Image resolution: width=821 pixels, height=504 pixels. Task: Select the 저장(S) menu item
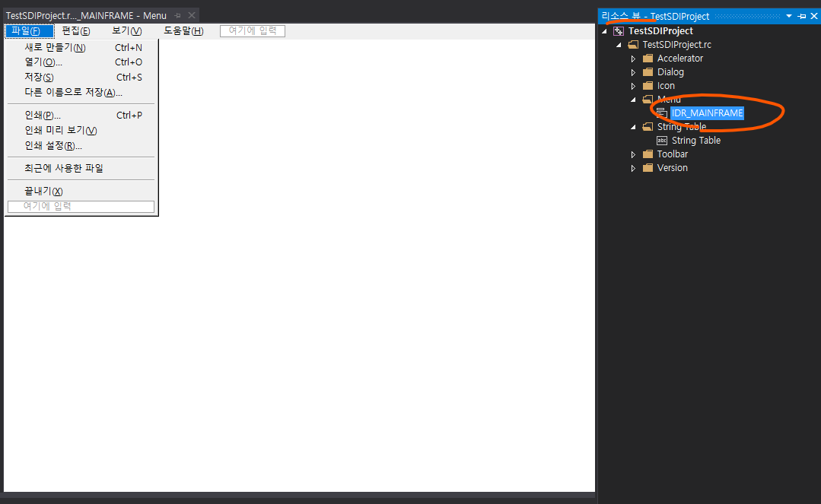click(x=81, y=78)
